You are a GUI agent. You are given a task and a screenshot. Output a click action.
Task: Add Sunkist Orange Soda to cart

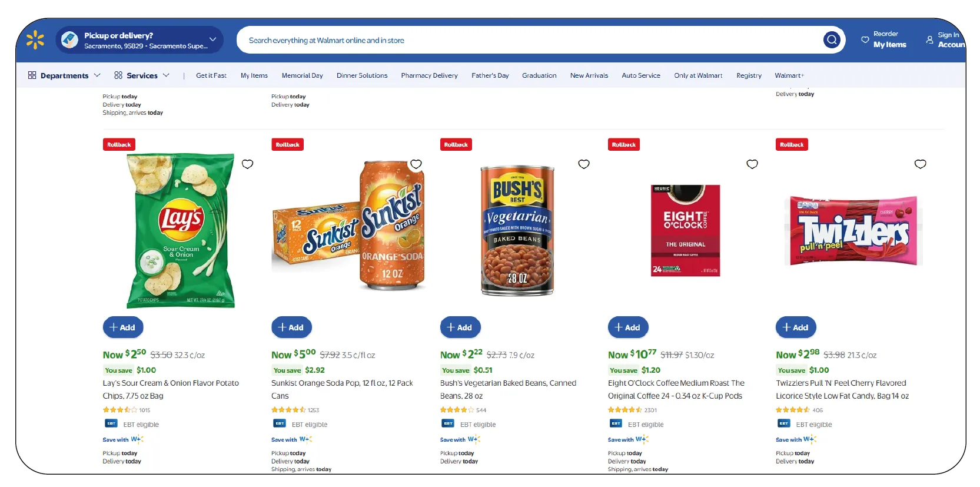click(291, 327)
